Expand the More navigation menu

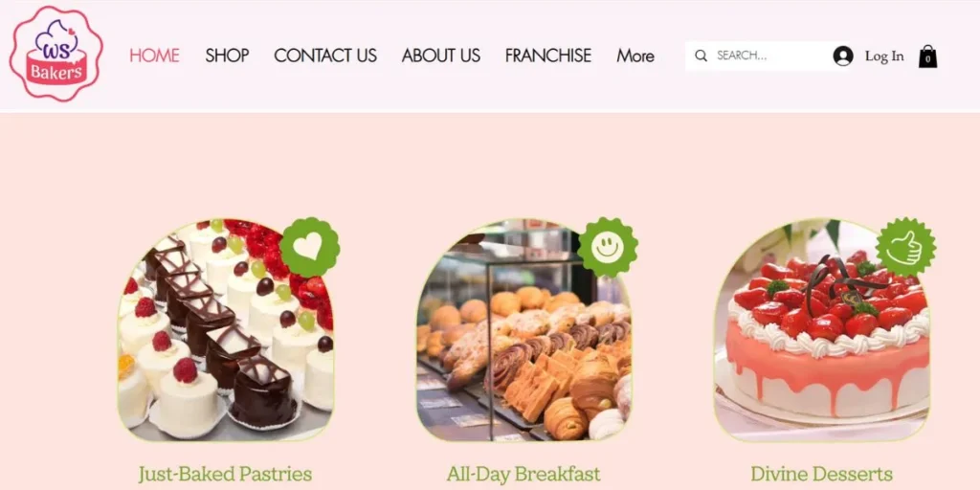coord(635,56)
